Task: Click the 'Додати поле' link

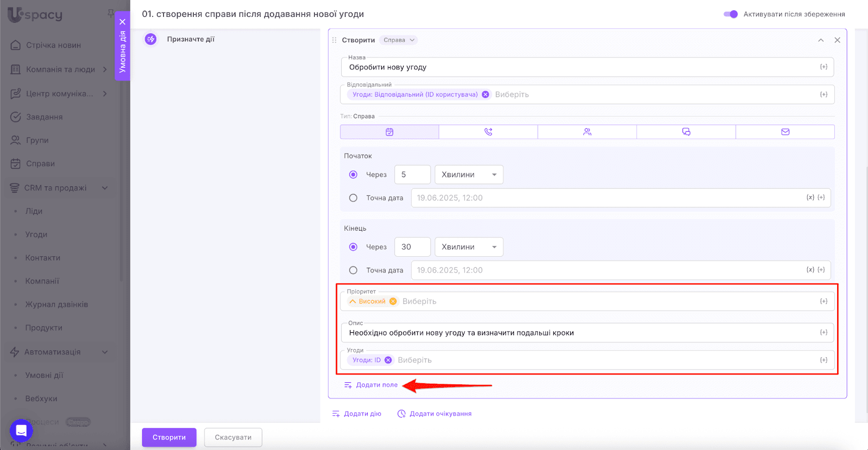Action: pos(376,385)
